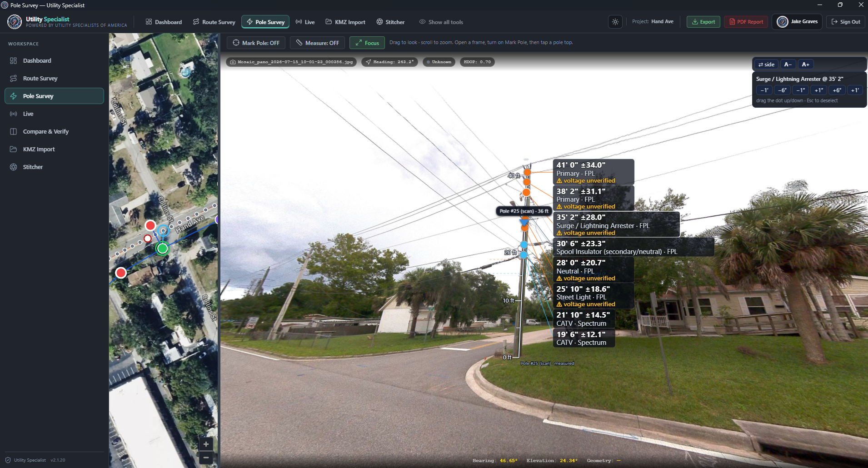868x468 pixels.
Task: Click the blue dot at 20 ft mark
Action: 524,255
